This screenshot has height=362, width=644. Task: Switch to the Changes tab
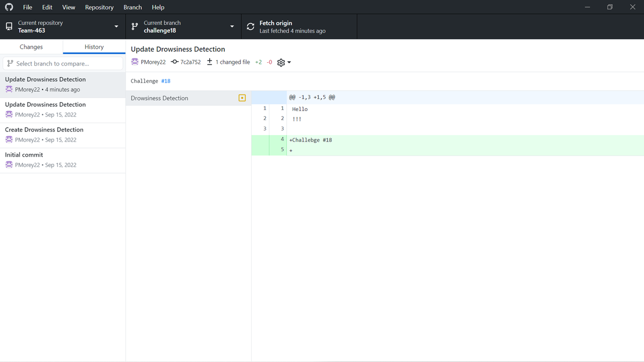point(31,47)
